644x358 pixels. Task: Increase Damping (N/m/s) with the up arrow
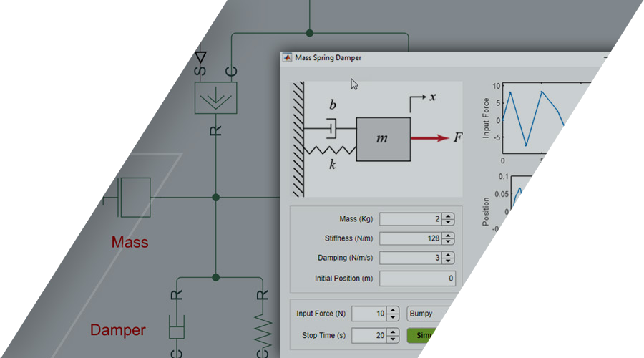[448, 254]
